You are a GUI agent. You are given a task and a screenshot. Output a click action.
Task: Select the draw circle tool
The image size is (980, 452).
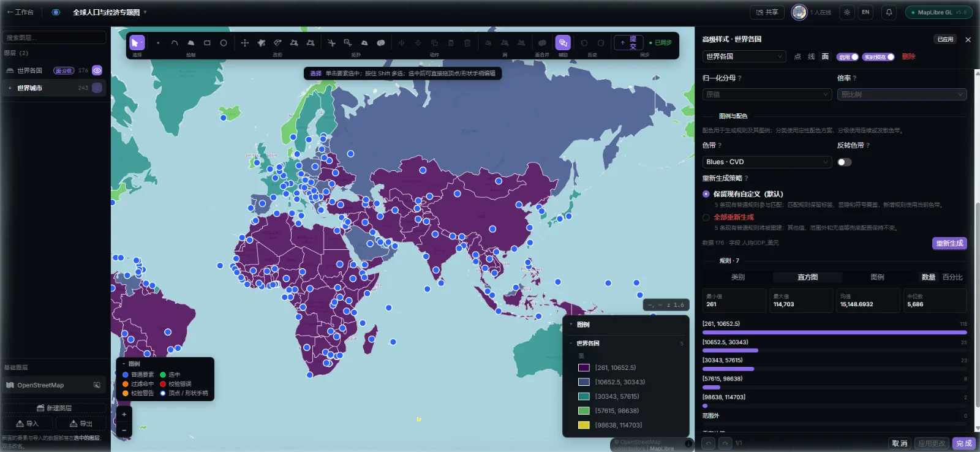[x=224, y=43]
